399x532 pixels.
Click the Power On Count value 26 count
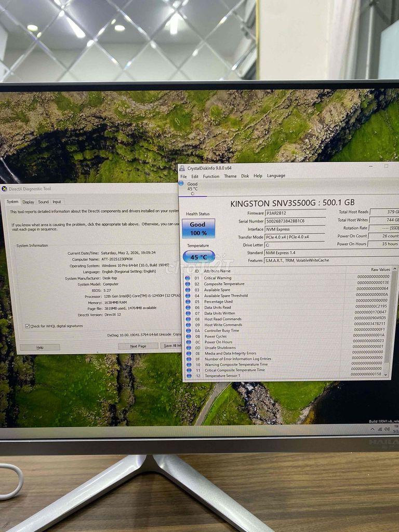click(x=384, y=236)
